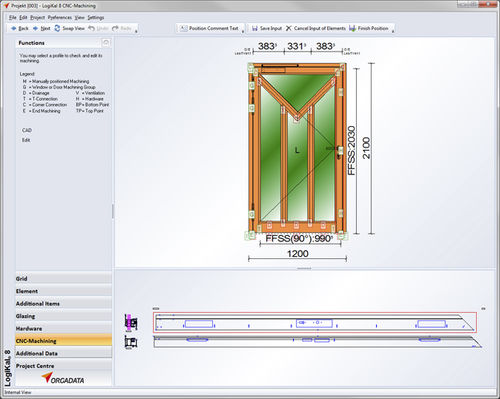
Task: Select the black profile cross-section icon
Action: pyautogui.click(x=131, y=342)
